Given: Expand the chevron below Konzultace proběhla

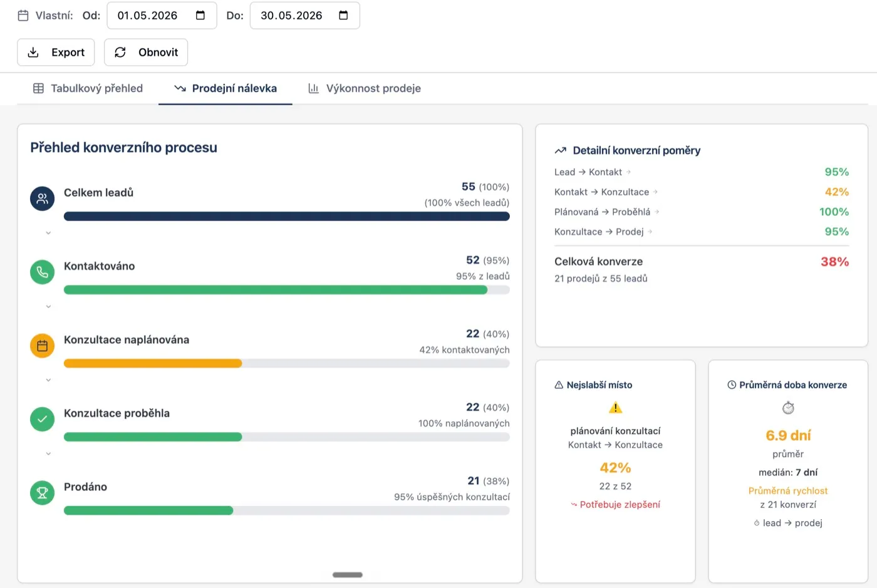Looking at the screenshot, I should pos(48,454).
